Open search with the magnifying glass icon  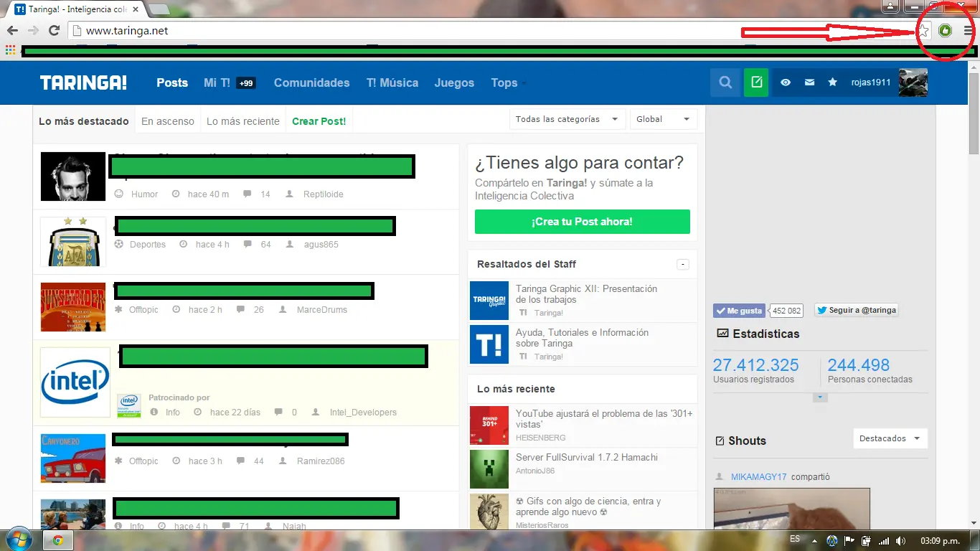pos(725,83)
